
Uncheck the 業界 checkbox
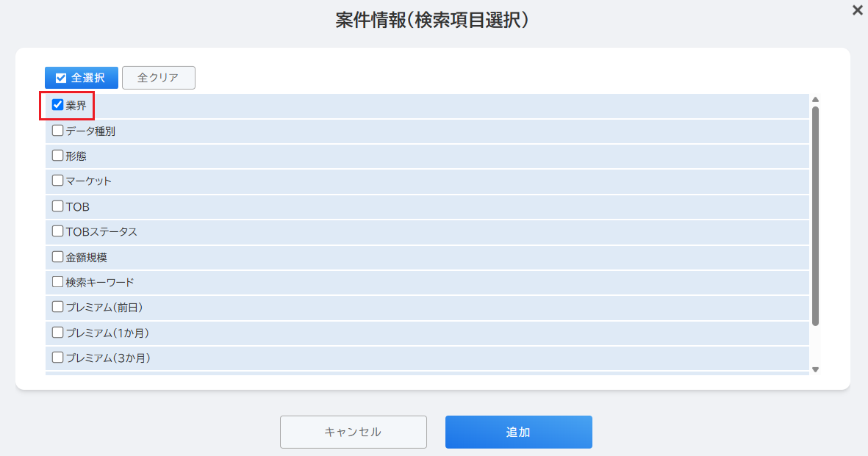(x=57, y=105)
